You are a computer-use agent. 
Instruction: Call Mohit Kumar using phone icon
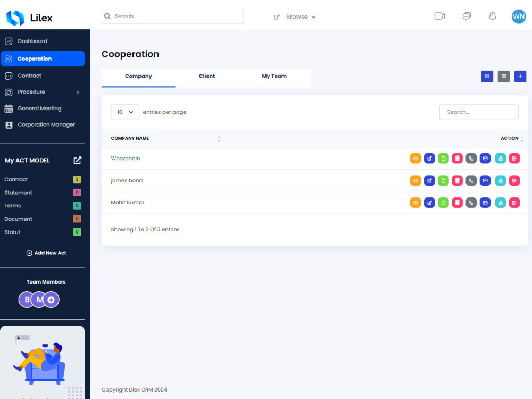click(x=471, y=203)
